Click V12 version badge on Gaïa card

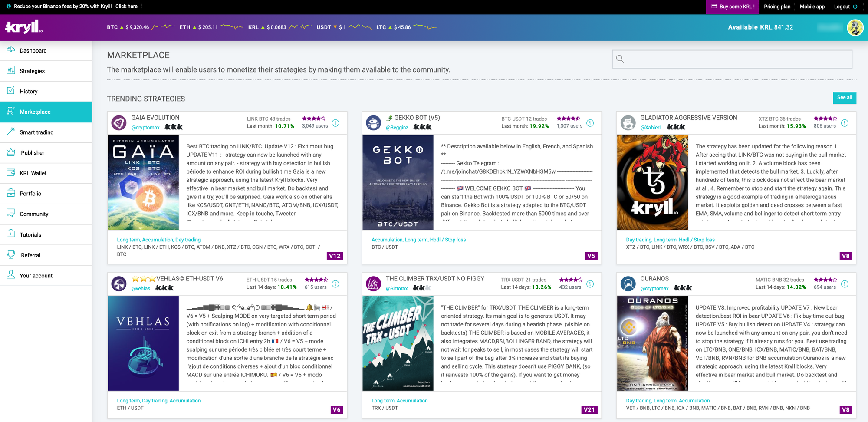(335, 256)
